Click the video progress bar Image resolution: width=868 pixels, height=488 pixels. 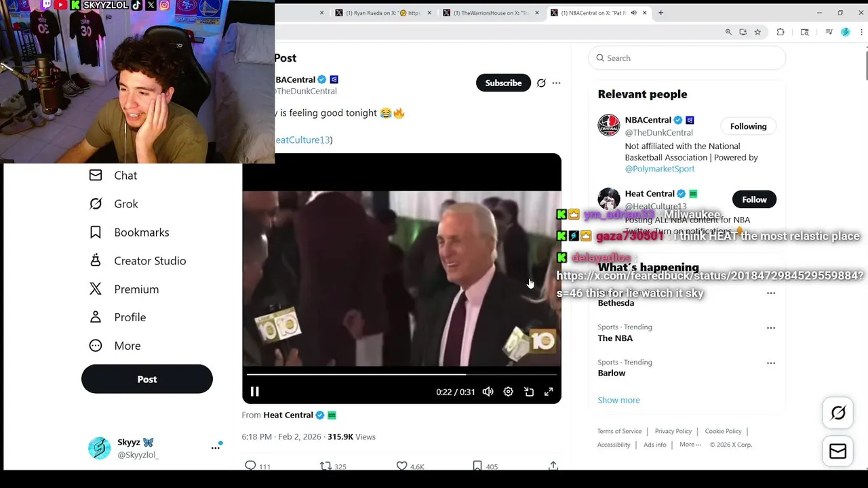point(401,374)
